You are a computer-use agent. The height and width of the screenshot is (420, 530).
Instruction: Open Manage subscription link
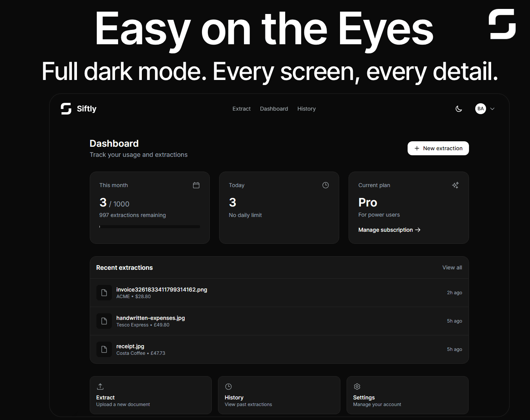tap(389, 230)
